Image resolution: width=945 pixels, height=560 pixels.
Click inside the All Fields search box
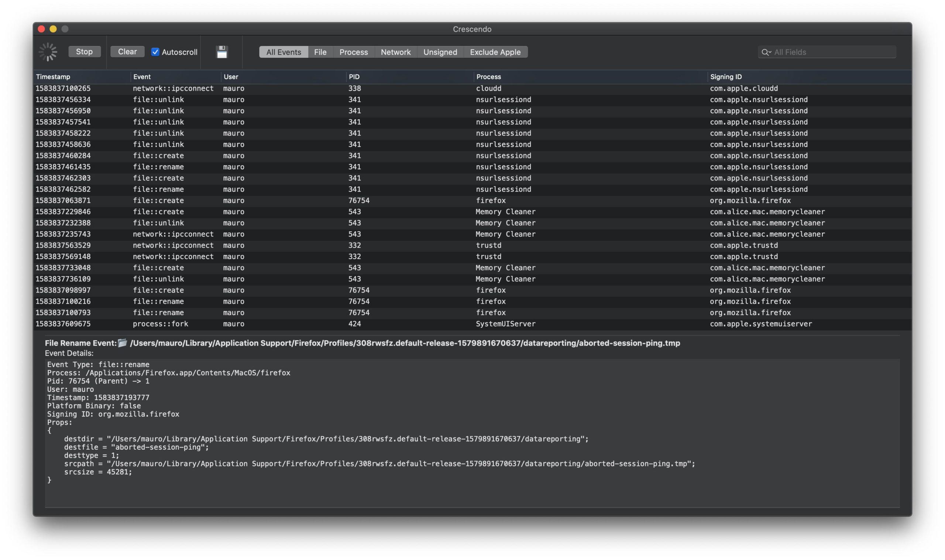(x=827, y=52)
